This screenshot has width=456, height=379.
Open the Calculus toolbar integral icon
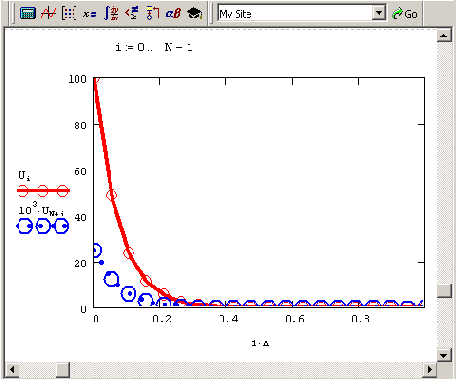(x=111, y=14)
